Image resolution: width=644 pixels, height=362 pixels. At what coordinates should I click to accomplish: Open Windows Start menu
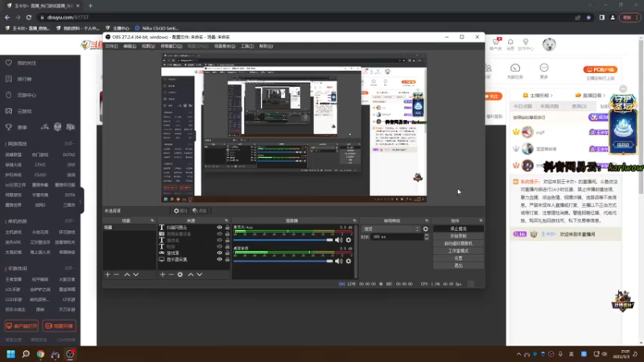(x=10, y=354)
